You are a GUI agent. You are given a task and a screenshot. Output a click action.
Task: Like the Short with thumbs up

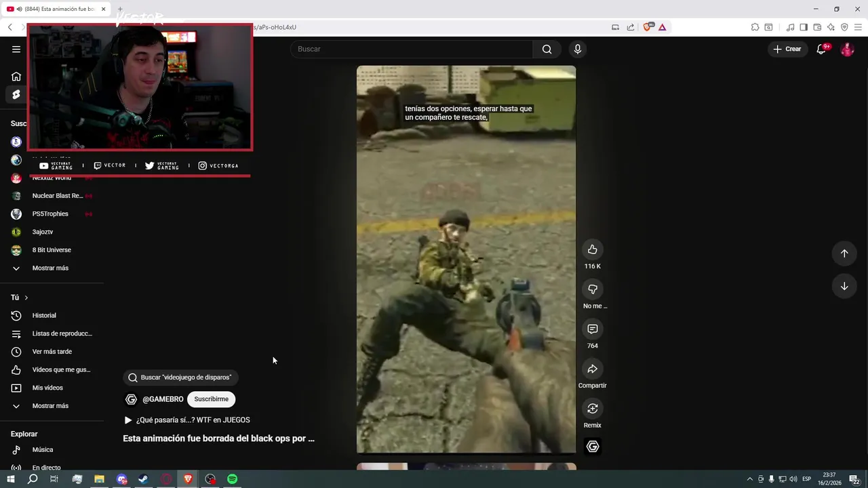tap(593, 249)
